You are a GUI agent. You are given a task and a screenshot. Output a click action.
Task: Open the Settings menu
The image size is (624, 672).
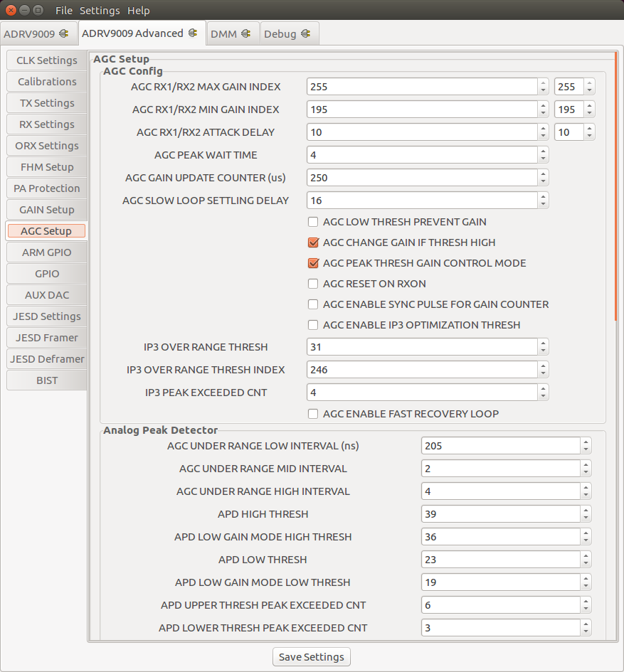(100, 10)
